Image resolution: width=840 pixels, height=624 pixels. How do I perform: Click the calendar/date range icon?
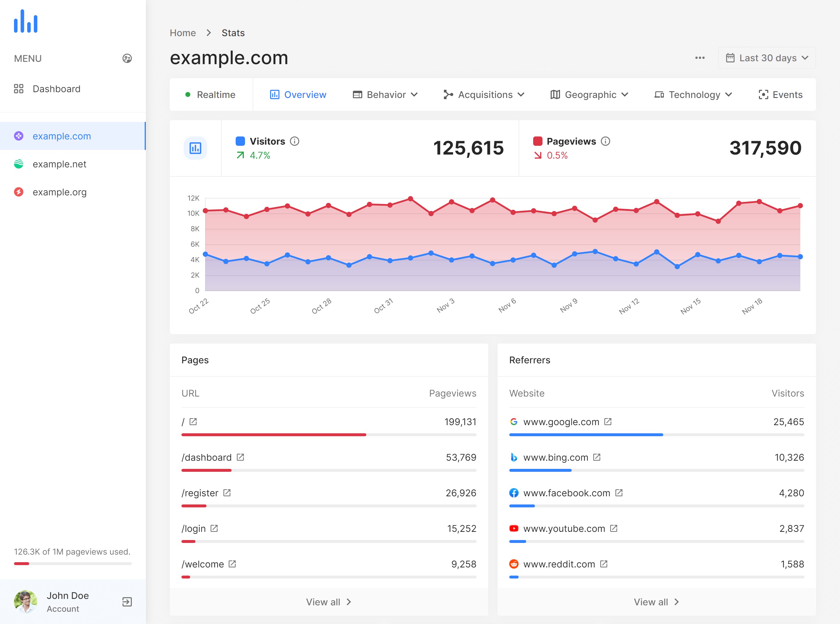(730, 58)
